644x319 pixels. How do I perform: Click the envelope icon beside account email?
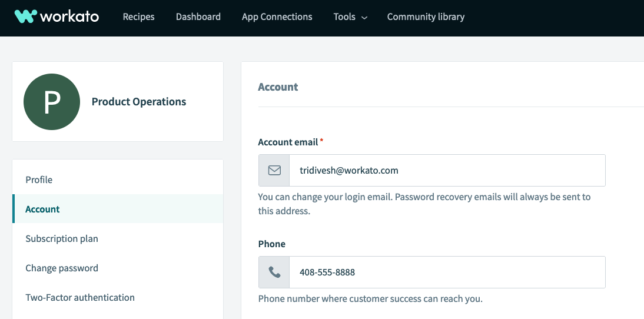[x=274, y=170]
